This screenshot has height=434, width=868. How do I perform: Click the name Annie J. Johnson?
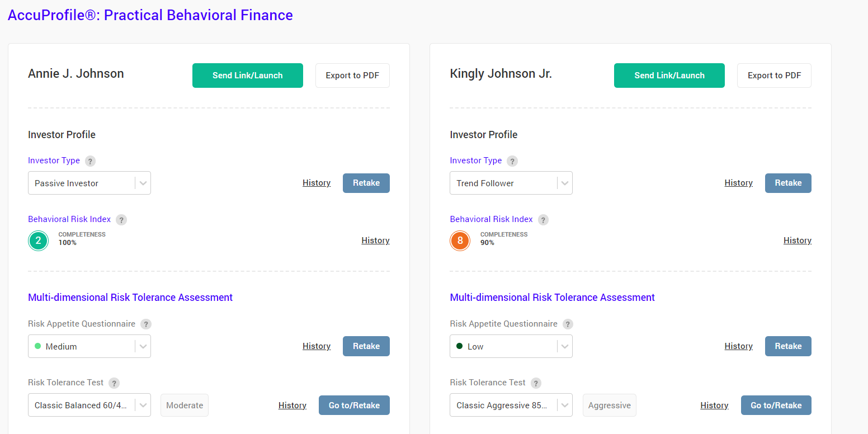coord(76,74)
